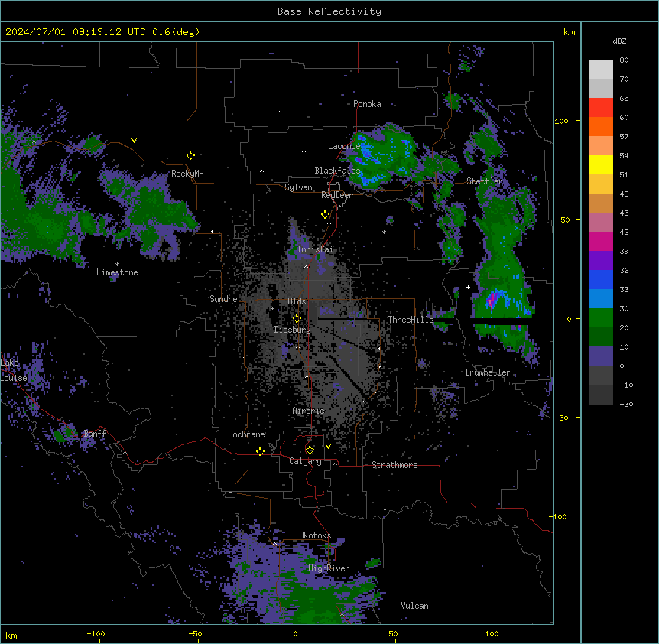Select the light blue legend swatch between 33 and 30
Viewport: 659px width, 644px height.
point(601,299)
